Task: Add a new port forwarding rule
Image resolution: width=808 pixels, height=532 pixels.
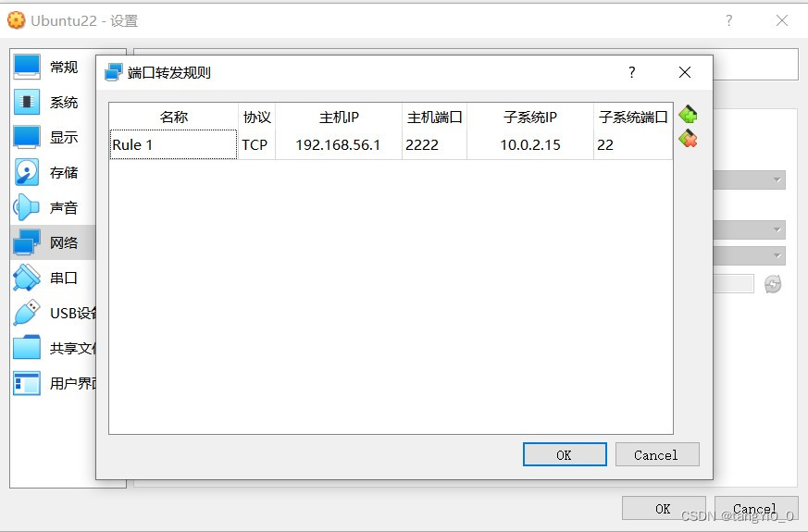Action: point(688,115)
